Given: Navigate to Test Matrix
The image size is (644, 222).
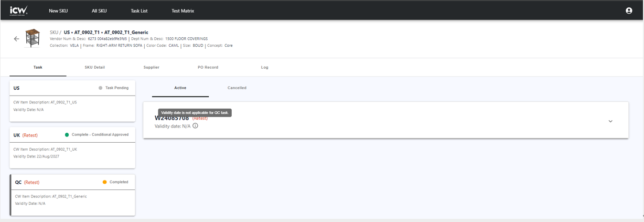Looking at the screenshot, I should (x=183, y=10).
